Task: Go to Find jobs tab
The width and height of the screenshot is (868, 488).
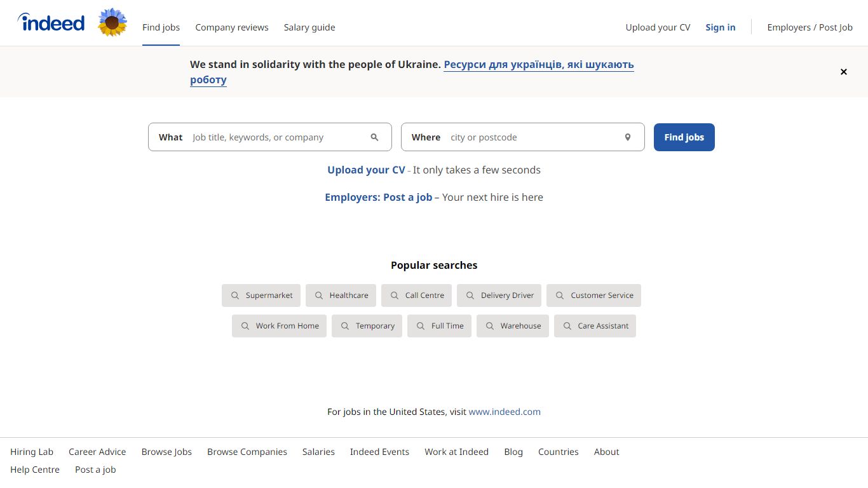Action: (161, 27)
